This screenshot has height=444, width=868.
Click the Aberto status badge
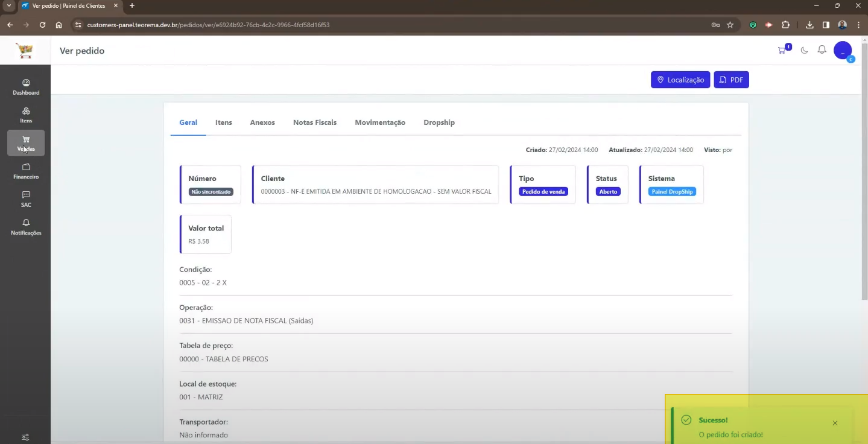(608, 192)
